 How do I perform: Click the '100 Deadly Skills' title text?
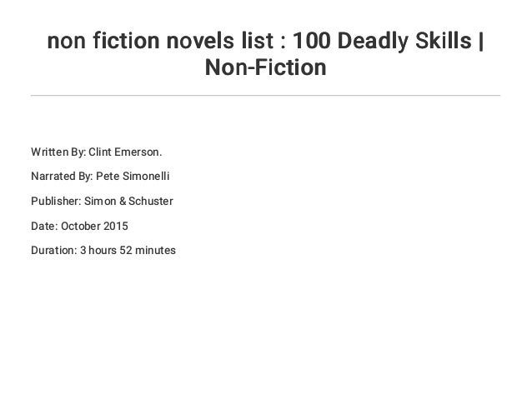382,41
